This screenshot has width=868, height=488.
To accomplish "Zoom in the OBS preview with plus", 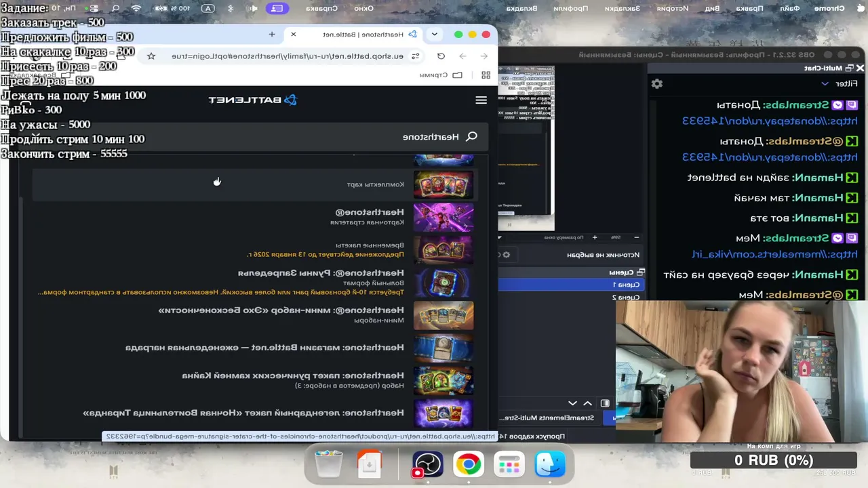I will pos(594,237).
